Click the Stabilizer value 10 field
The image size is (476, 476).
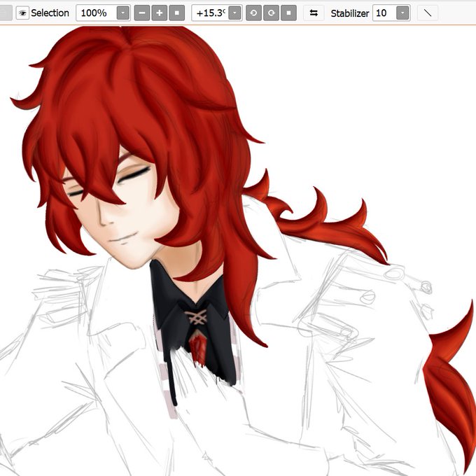click(384, 13)
